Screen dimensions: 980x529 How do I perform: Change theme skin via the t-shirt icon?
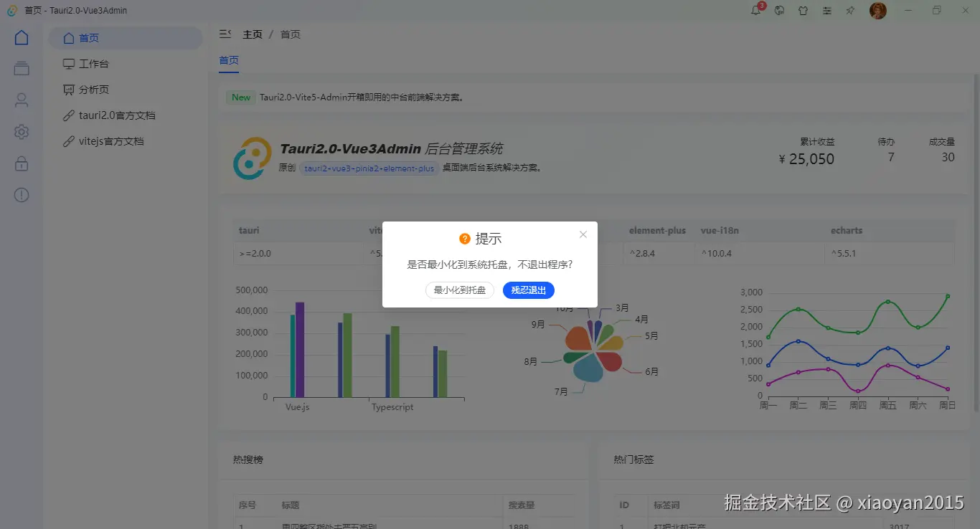pyautogui.click(x=803, y=10)
